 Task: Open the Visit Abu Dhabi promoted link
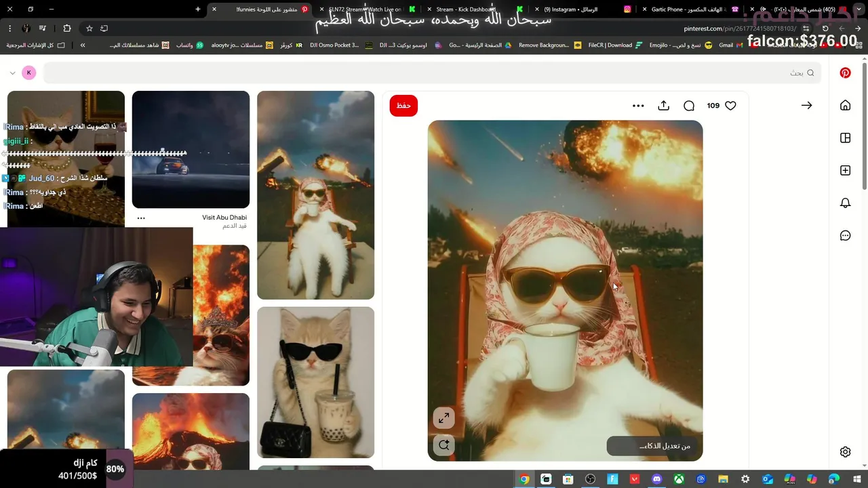click(224, 218)
